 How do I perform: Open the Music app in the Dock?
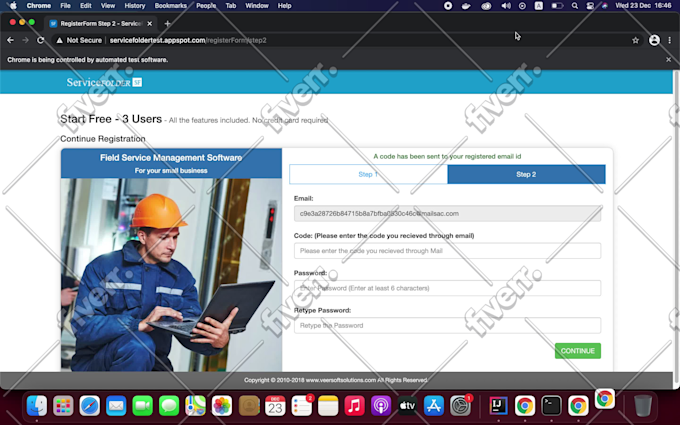pyautogui.click(x=355, y=406)
